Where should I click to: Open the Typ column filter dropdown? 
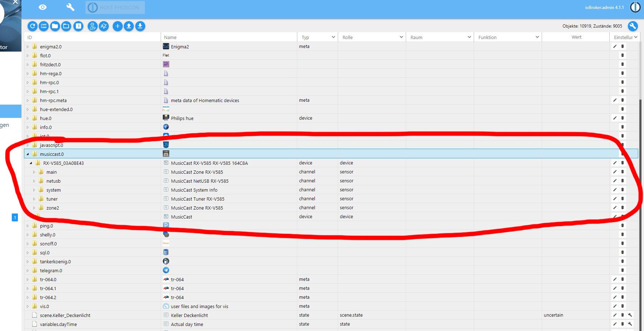click(333, 37)
